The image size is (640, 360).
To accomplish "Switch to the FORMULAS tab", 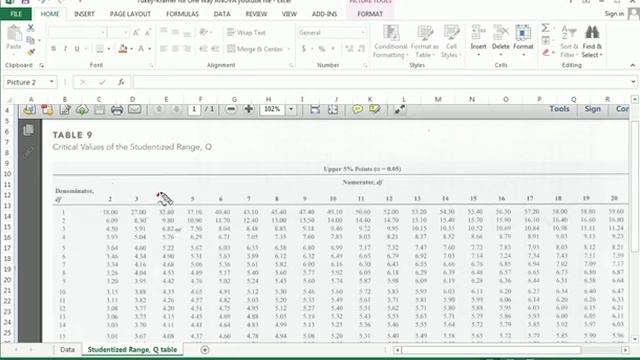I will 182,14.
